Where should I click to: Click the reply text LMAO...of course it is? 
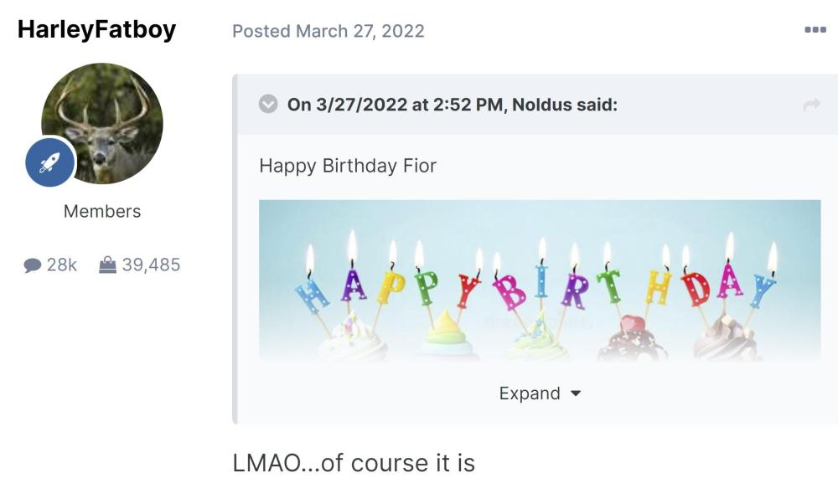(354, 463)
